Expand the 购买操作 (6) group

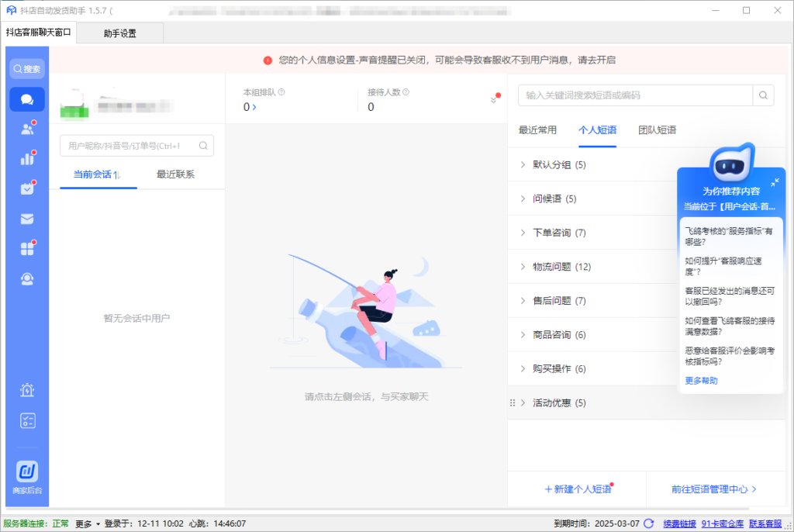pyautogui.click(x=523, y=368)
